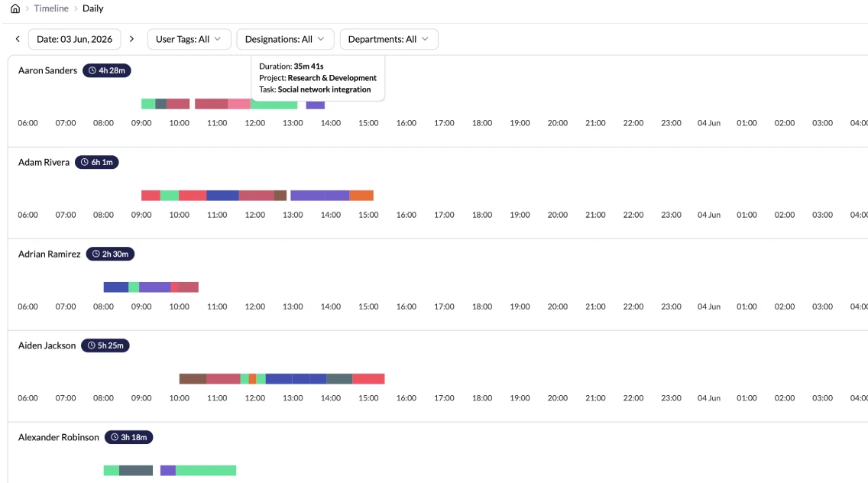Click Alexander Robinson 3h 18m duration badge

click(128, 437)
